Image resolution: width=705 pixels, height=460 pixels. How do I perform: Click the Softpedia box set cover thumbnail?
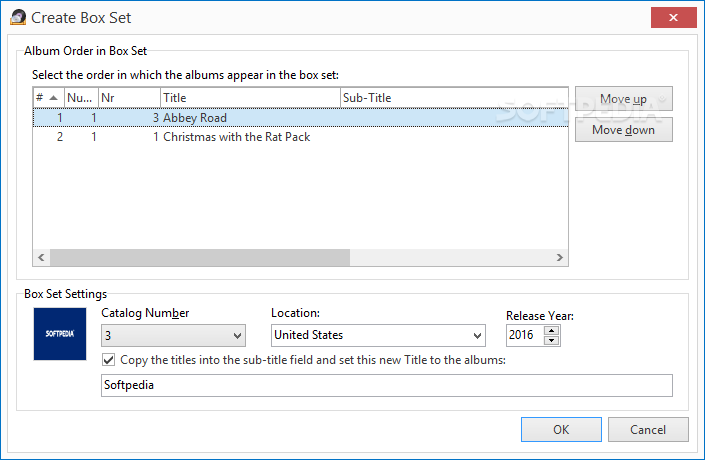[60, 334]
